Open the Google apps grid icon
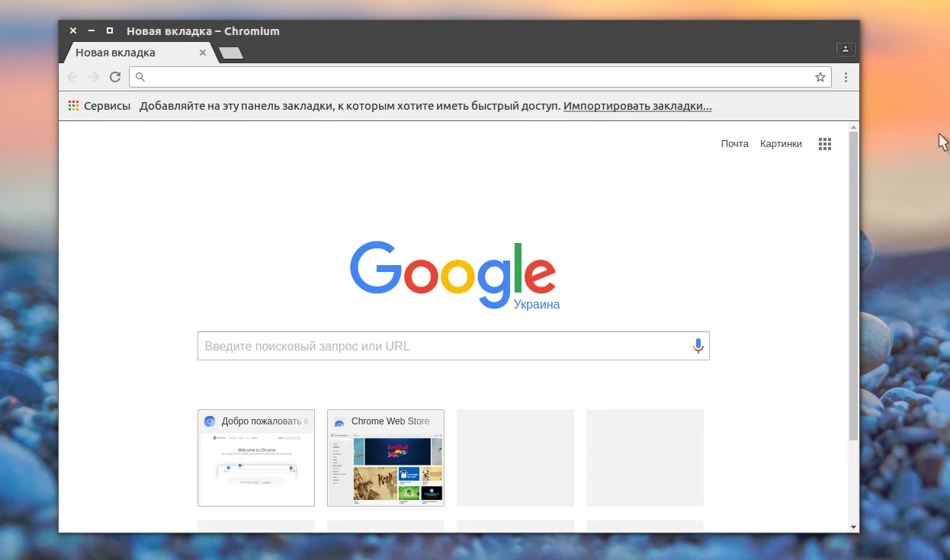950x560 pixels. [824, 144]
